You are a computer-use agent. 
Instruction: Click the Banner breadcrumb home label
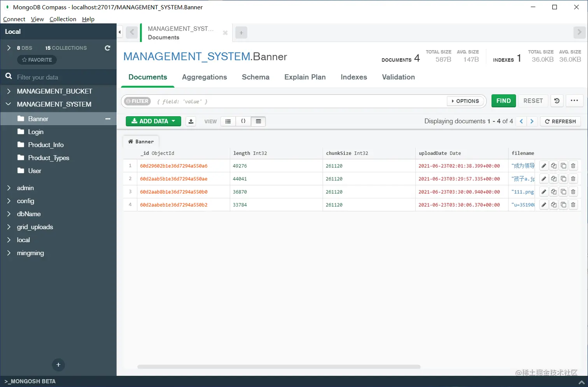(x=141, y=142)
